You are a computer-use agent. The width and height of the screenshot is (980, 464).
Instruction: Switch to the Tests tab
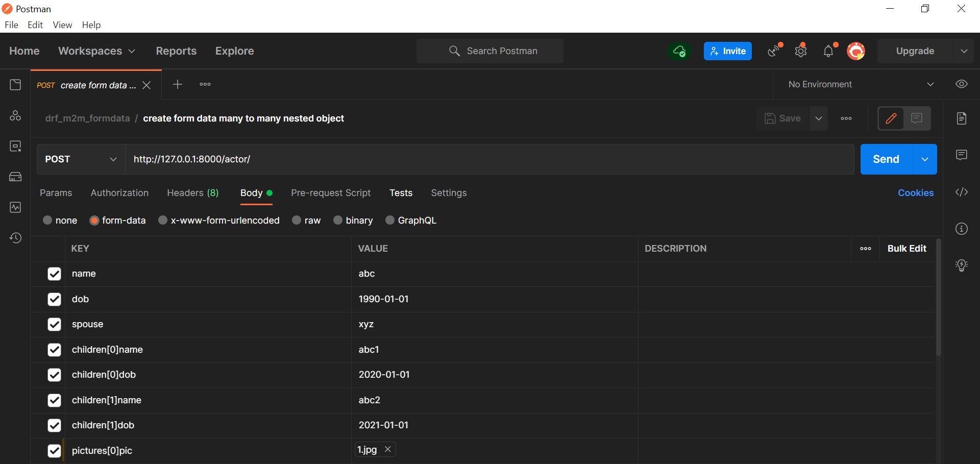401,193
